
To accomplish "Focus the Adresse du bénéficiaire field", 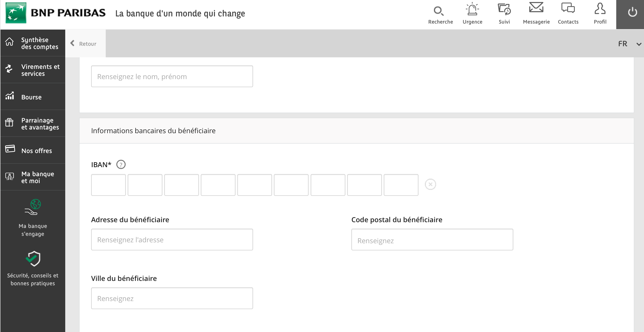I will click(172, 240).
